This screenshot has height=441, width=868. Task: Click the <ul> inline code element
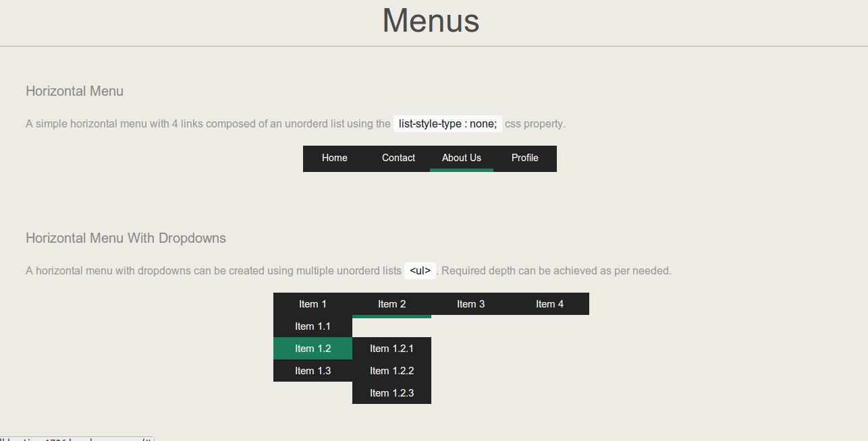pyautogui.click(x=419, y=270)
